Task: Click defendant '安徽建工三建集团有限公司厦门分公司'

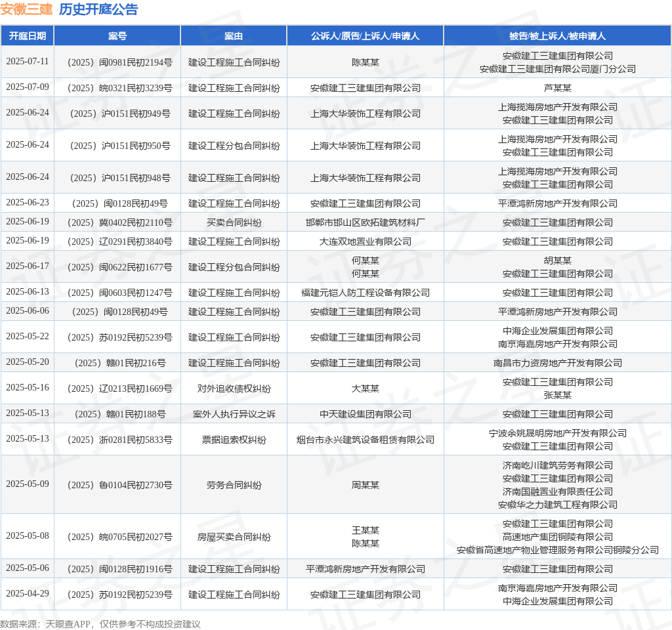Action: 558,69
